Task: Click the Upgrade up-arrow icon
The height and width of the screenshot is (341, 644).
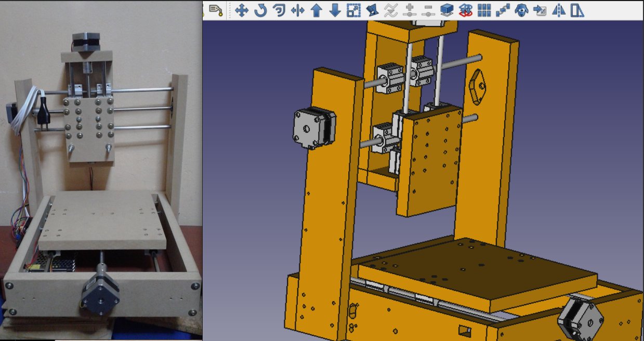Action: tap(316, 10)
